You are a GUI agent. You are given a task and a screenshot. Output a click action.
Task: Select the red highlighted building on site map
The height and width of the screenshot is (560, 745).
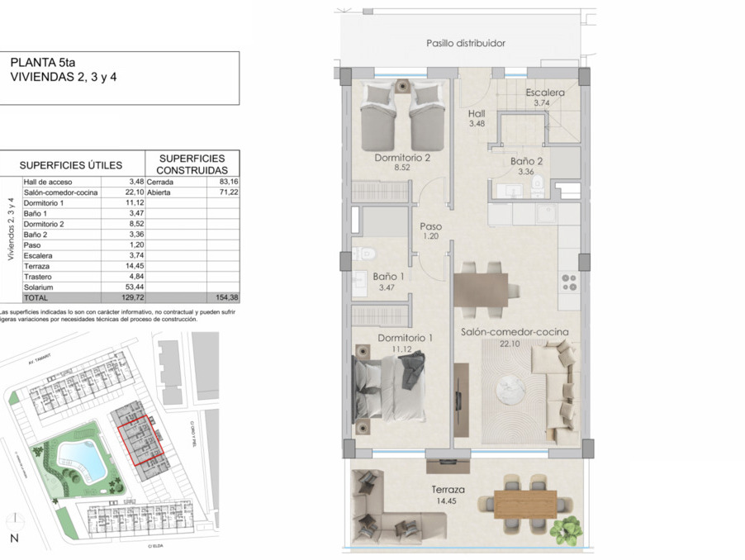pyautogui.click(x=140, y=442)
